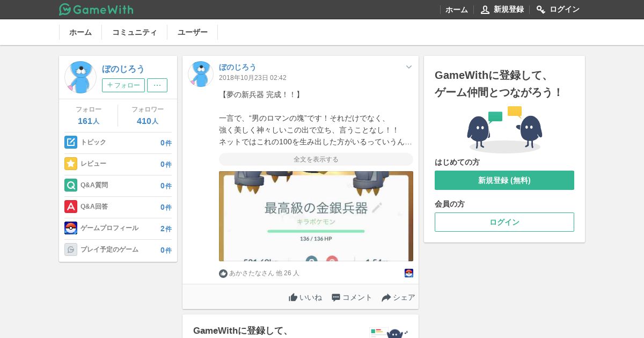
Task: Follow ぽのじろう with the フォロー button
Action: pos(123,85)
